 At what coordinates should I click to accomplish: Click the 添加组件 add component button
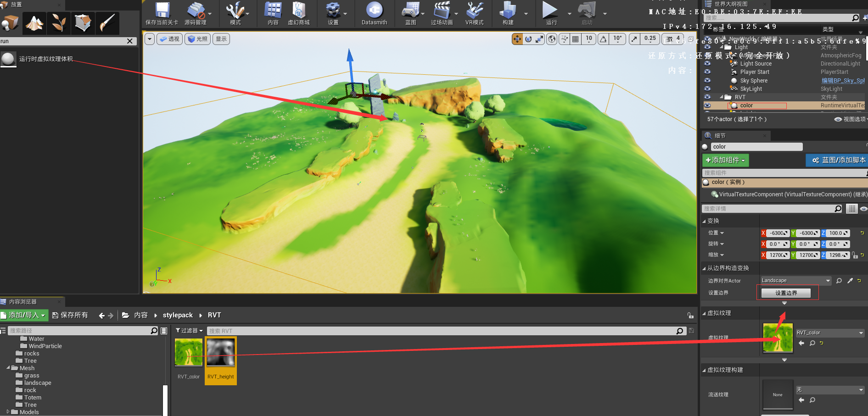pos(725,160)
